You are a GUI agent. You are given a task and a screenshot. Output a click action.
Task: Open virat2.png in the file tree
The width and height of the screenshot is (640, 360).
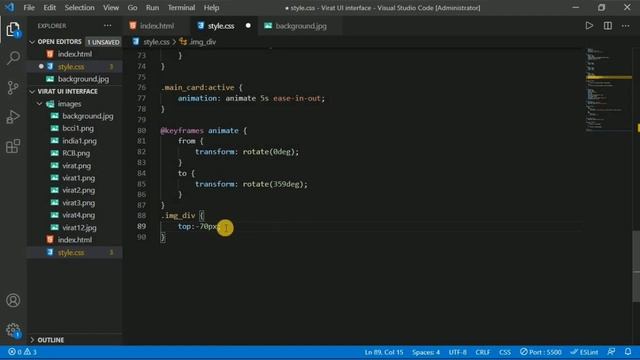(x=75, y=191)
